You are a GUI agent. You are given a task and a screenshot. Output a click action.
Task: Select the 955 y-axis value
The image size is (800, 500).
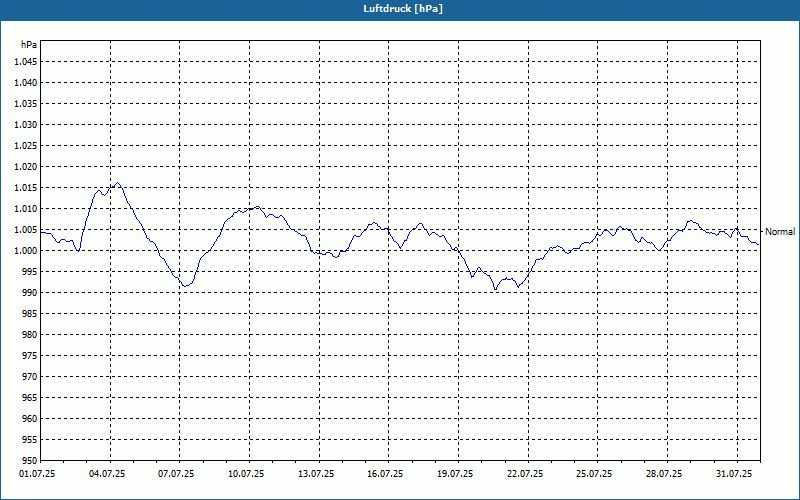[x=31, y=440]
